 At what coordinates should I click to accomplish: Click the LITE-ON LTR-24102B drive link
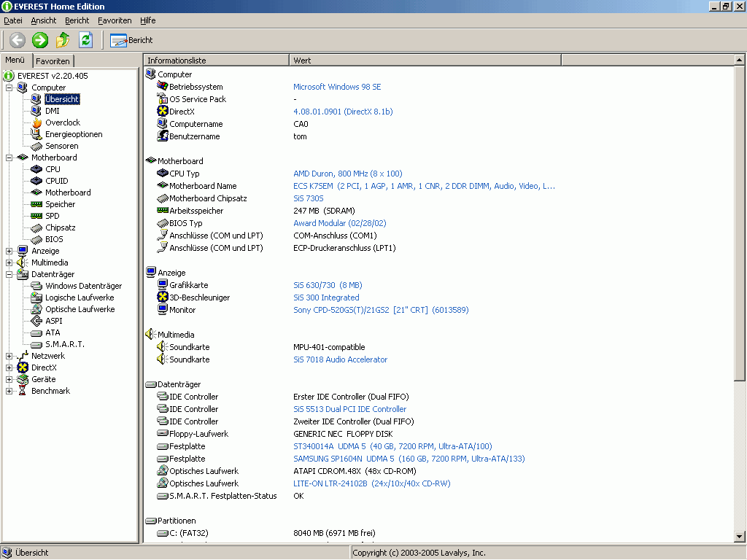tap(371, 483)
